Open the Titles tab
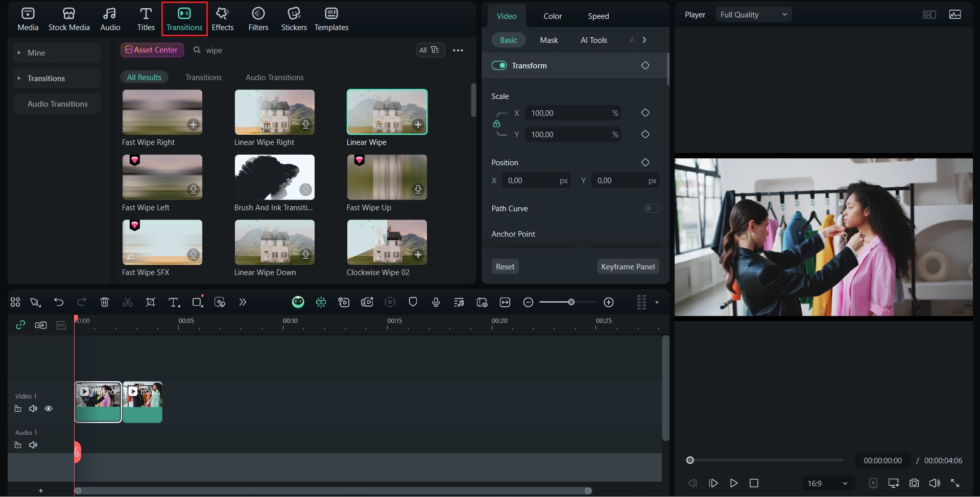Viewport: 980px width, 497px height. pyautogui.click(x=146, y=19)
